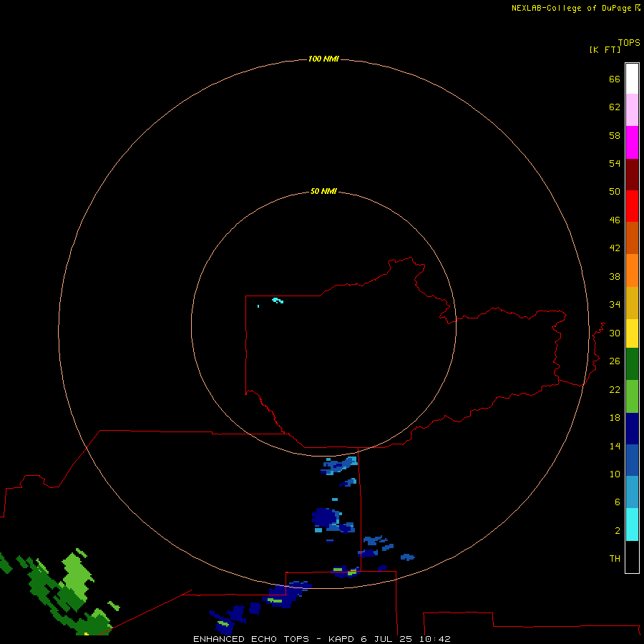
Task: Click the dark red 54 kft legend swatch
Action: [x=632, y=174]
